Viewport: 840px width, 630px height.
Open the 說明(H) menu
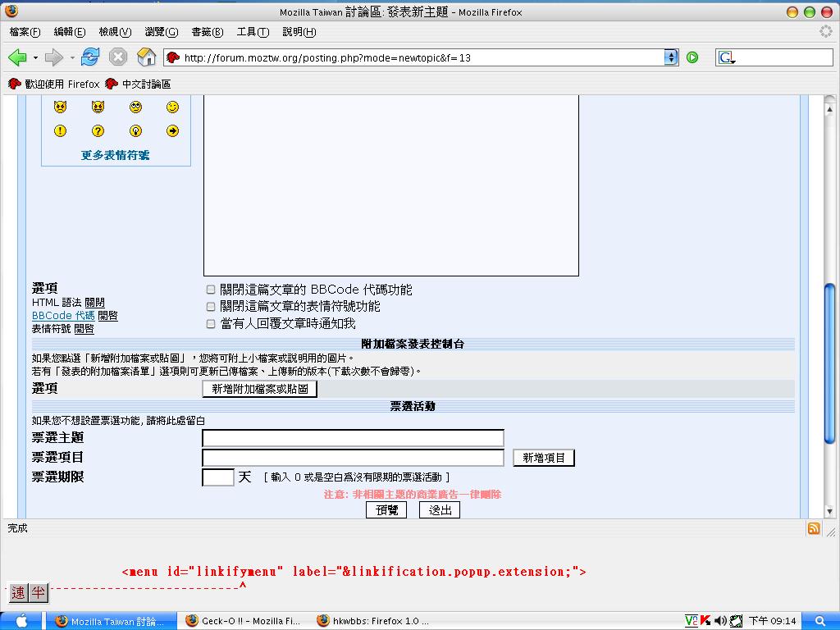pos(299,32)
